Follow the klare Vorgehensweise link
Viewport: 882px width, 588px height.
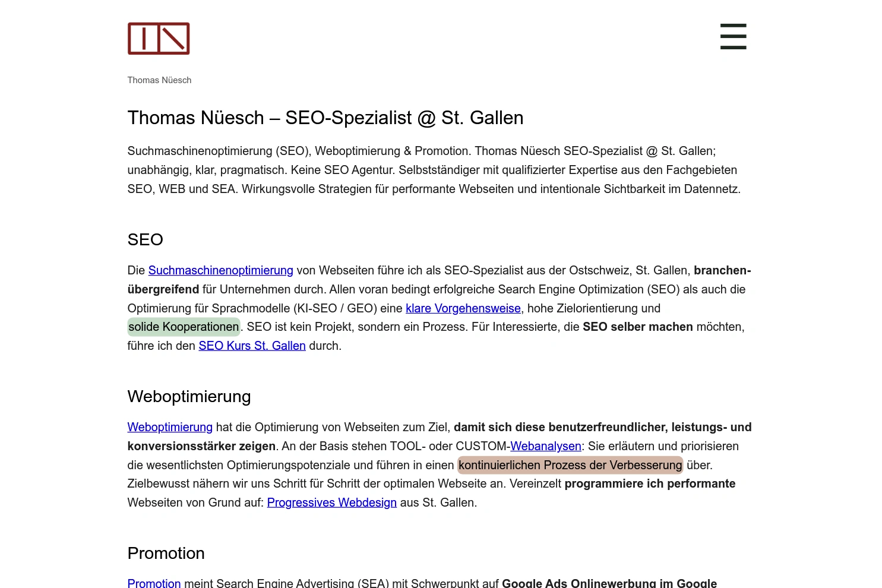[x=463, y=308]
